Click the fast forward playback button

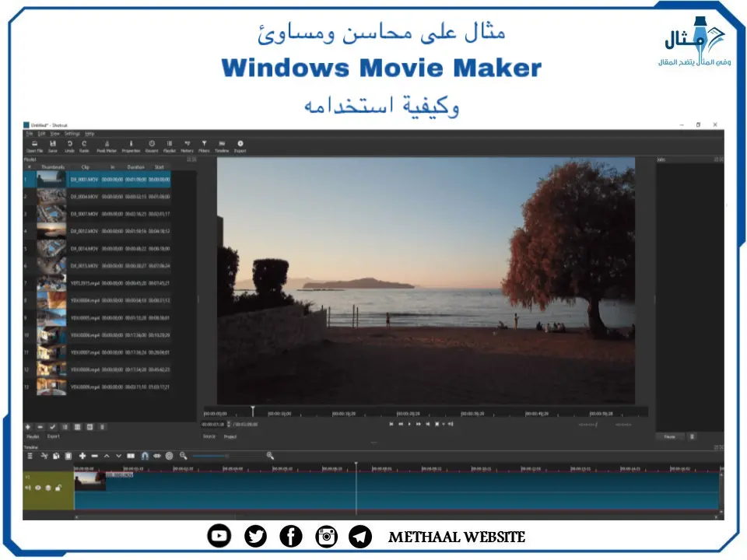coord(419,424)
